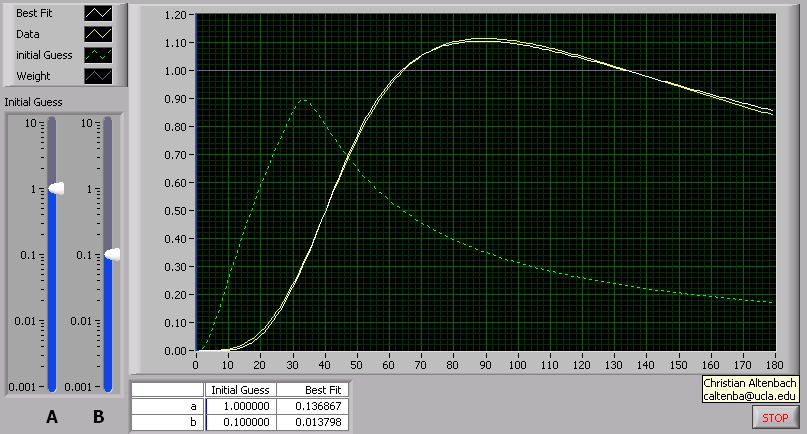Click the Best Fit plot legend icon
The height and width of the screenshot is (434, 807).
(x=98, y=13)
